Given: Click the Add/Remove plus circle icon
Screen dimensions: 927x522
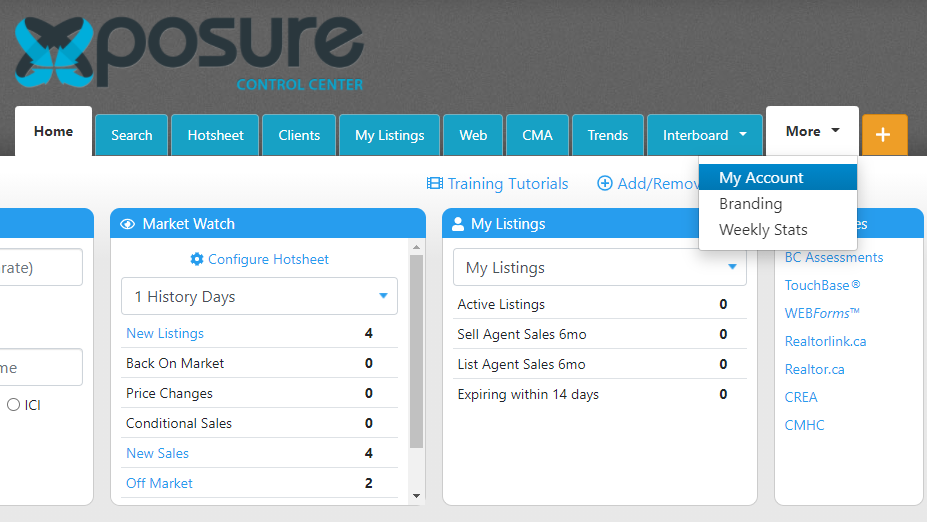Looking at the screenshot, I should (x=604, y=183).
